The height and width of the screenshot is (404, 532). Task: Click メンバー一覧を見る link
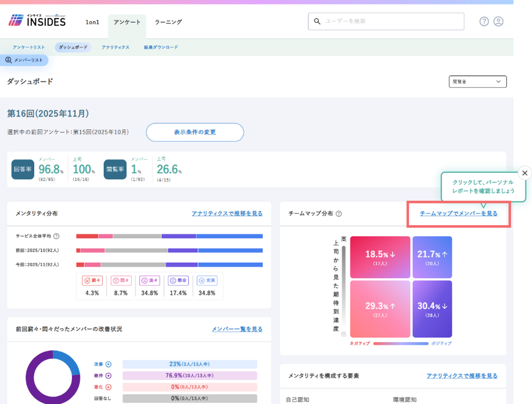click(x=237, y=329)
